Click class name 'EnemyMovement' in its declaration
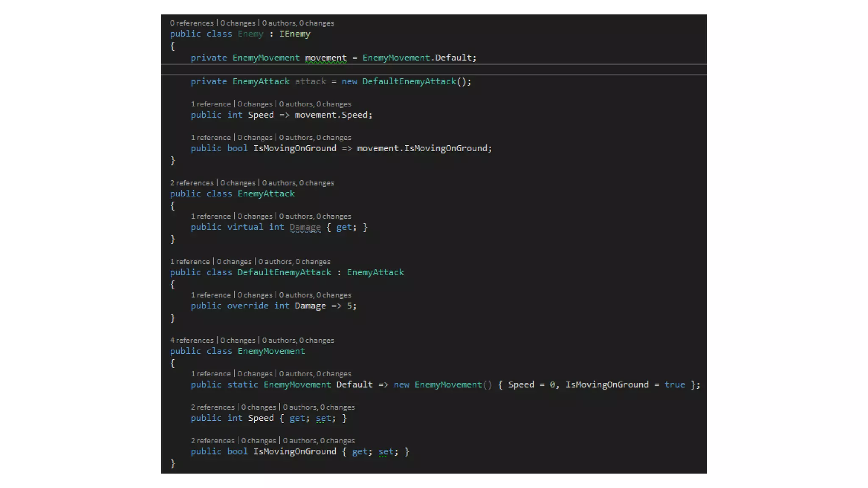 pos(271,351)
